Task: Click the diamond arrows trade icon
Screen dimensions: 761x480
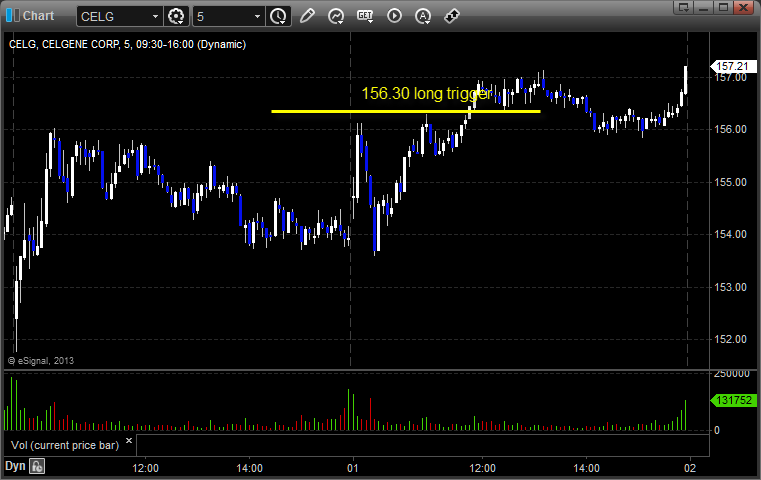Action: tap(452, 16)
